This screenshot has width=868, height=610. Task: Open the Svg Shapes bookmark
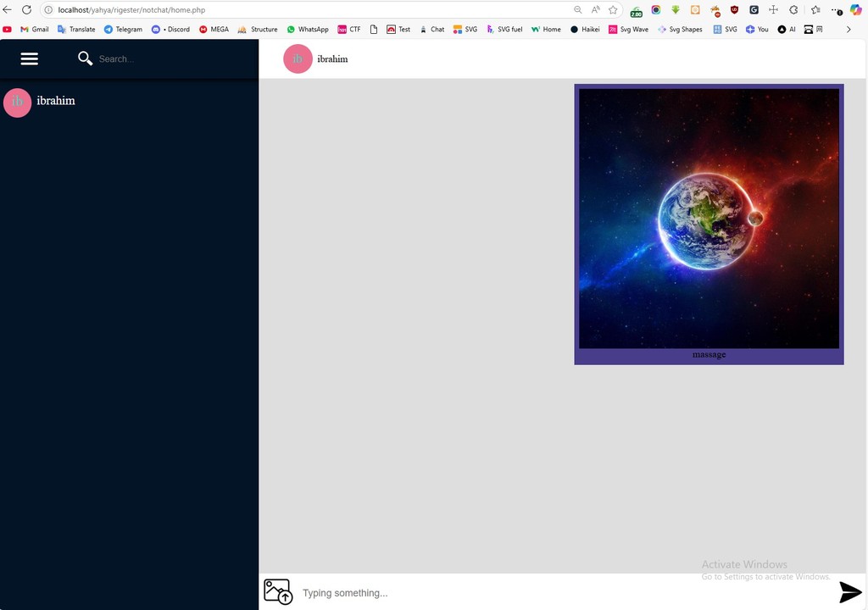[x=680, y=30]
